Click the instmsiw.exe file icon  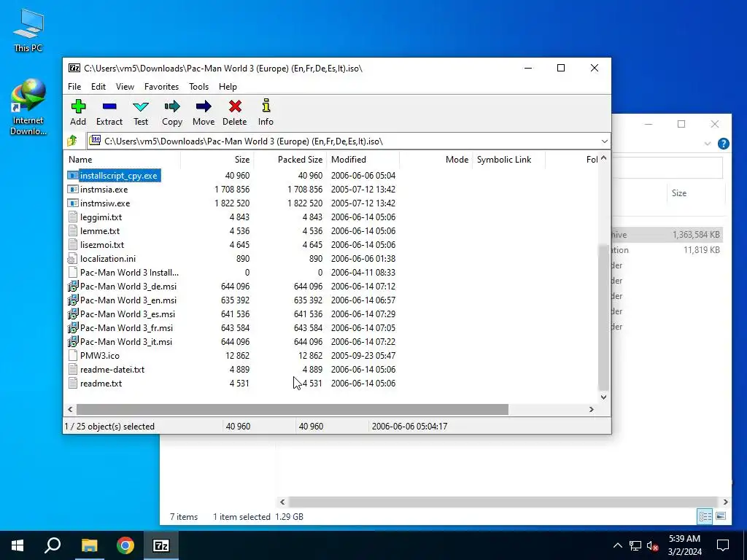(72, 203)
